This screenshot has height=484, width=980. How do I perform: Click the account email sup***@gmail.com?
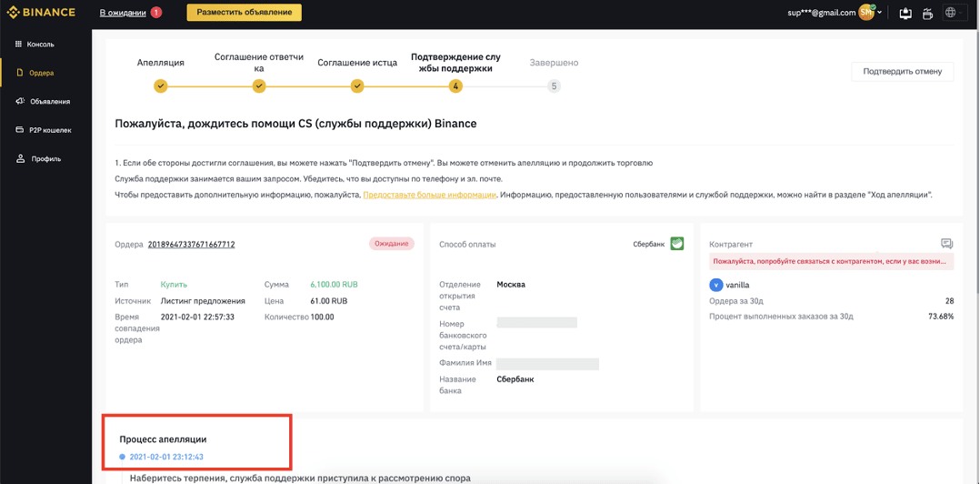(x=822, y=13)
